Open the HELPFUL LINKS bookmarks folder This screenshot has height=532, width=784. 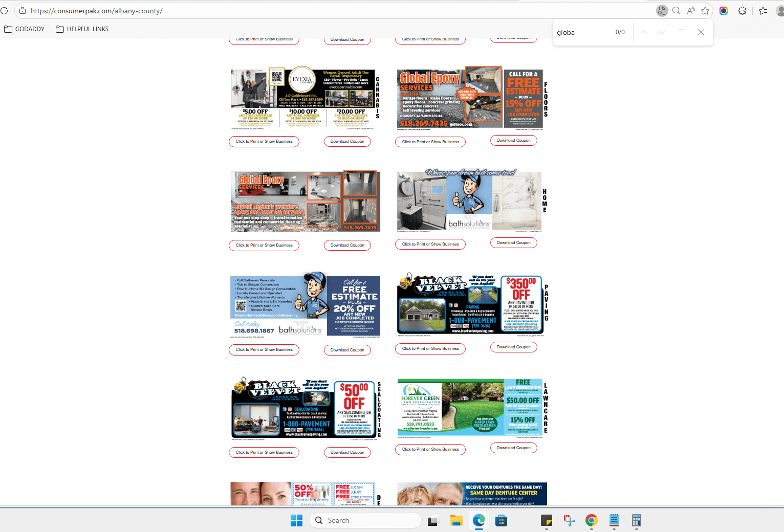tap(82, 29)
